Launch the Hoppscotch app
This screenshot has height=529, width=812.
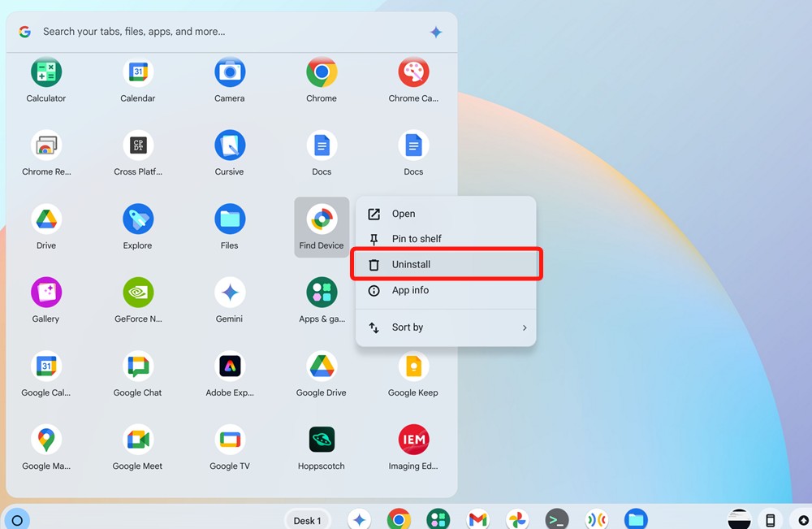point(322,440)
